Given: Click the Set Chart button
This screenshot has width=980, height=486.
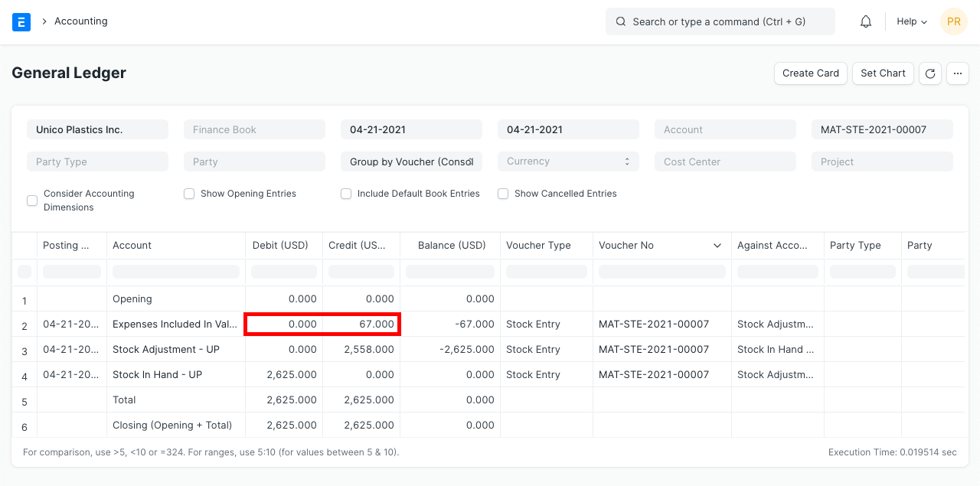Looking at the screenshot, I should [x=882, y=73].
